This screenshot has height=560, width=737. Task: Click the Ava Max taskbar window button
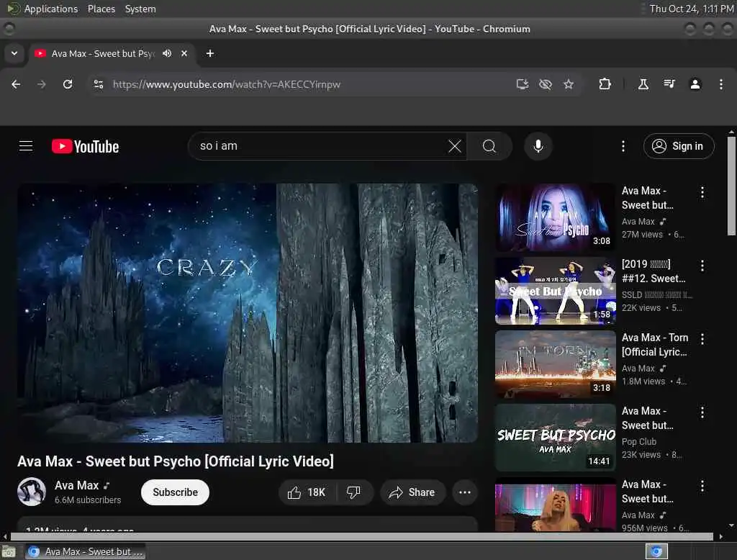(86, 551)
